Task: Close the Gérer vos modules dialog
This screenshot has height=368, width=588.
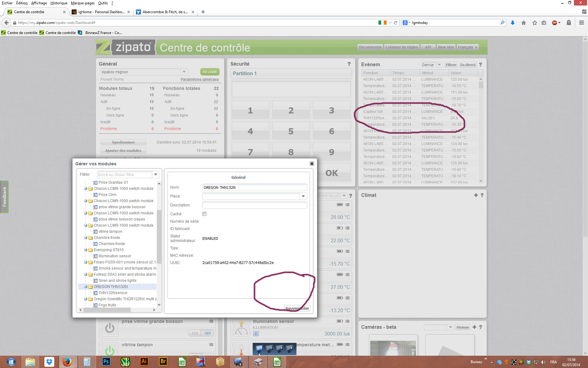Action: point(312,163)
